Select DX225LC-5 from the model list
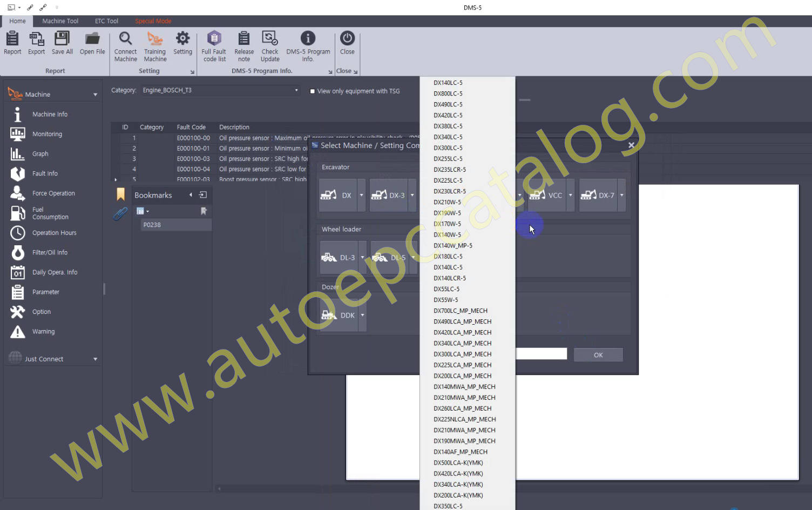The height and width of the screenshot is (510, 812). click(448, 180)
